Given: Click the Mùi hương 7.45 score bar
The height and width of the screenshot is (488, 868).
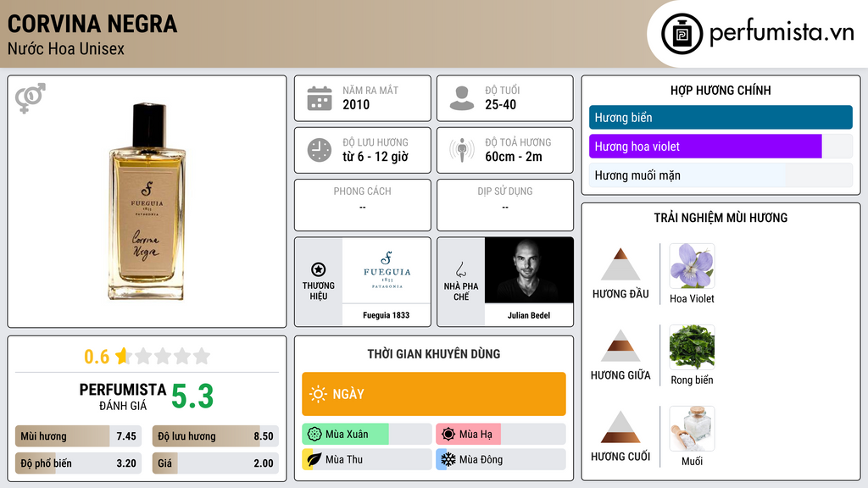Looking at the screenshot, I should tap(79, 436).
